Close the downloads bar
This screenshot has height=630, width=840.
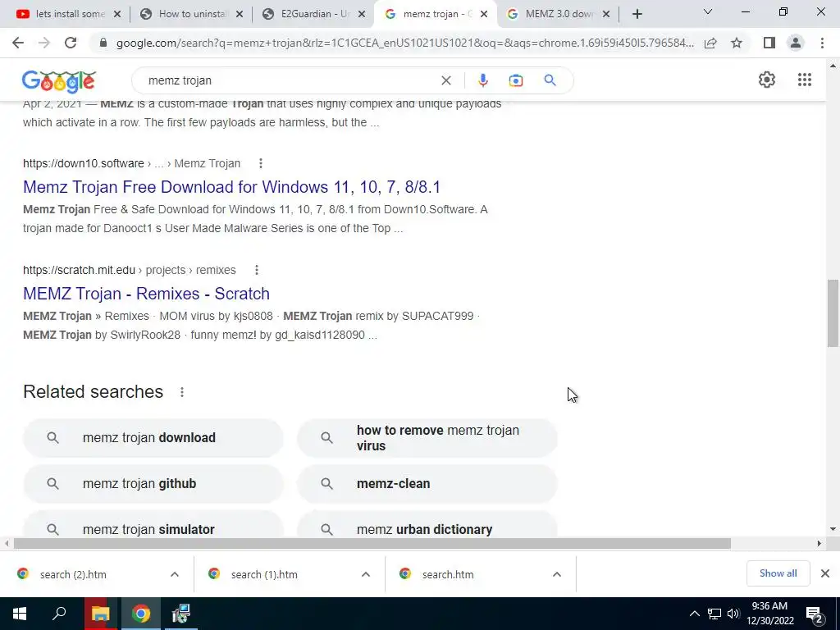pyautogui.click(x=825, y=573)
